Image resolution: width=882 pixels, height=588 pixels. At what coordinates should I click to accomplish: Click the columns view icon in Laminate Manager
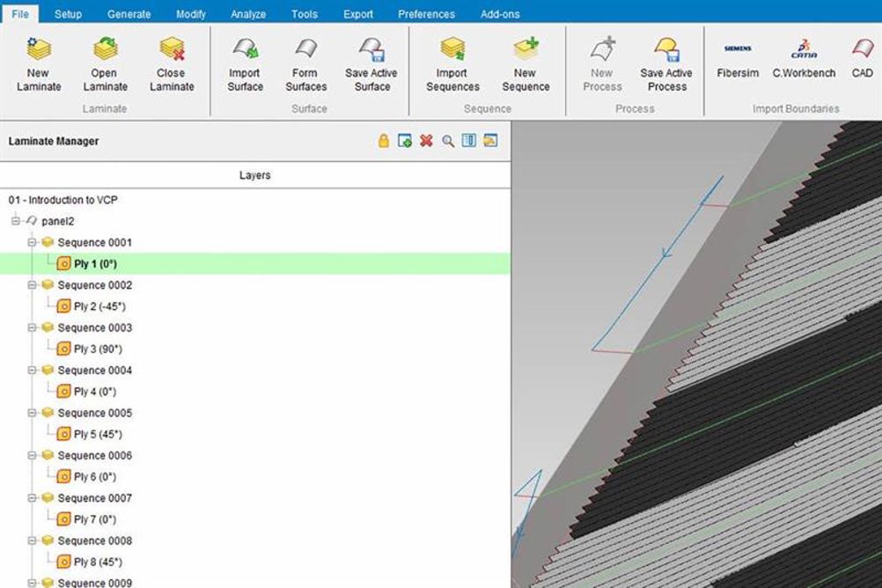pos(468,141)
